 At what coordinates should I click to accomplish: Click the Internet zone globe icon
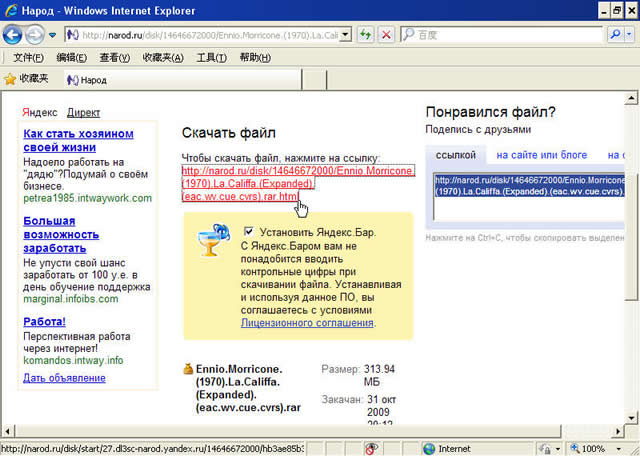tap(429, 449)
